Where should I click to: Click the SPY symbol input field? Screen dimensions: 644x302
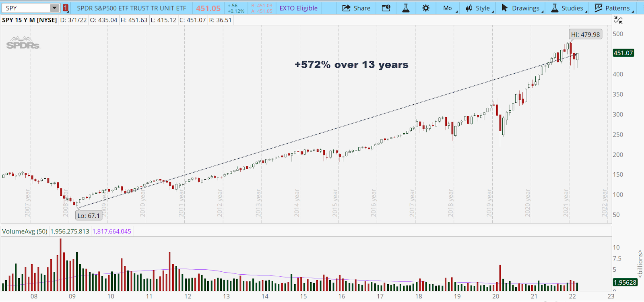pos(26,8)
